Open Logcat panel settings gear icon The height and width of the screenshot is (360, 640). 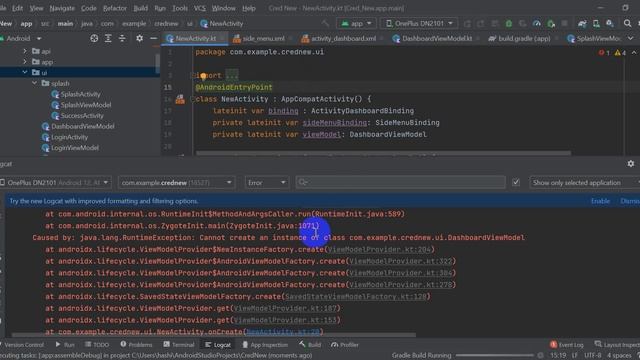[x=631, y=164]
